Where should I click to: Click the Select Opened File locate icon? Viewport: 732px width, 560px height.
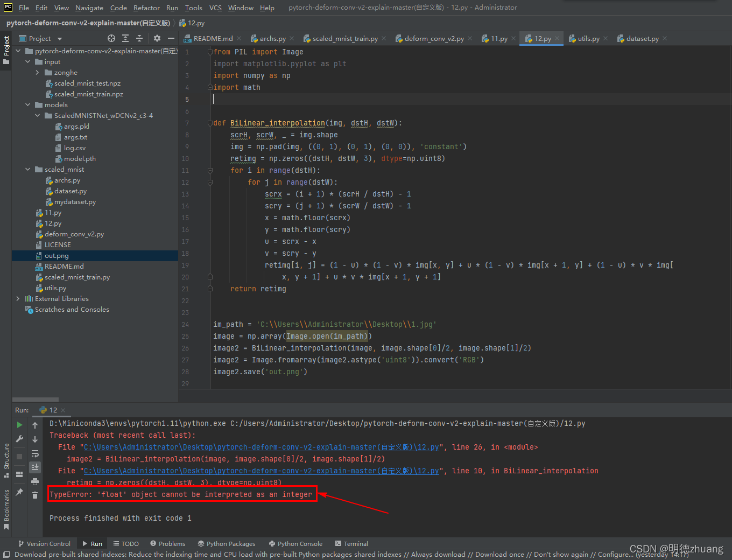(x=111, y=38)
